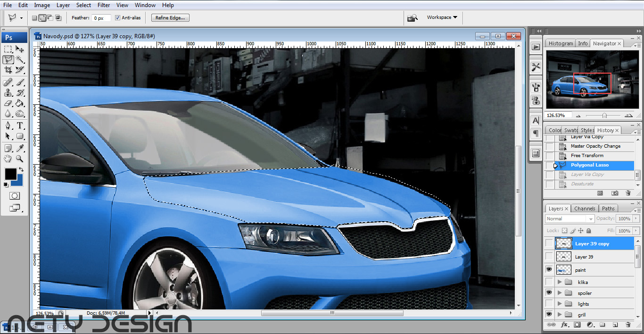Show the klika group
644x334 pixels.
point(549,282)
